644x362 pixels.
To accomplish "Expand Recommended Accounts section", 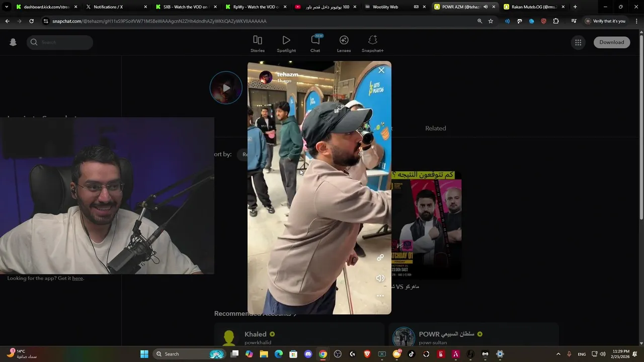I will [x=255, y=314].
